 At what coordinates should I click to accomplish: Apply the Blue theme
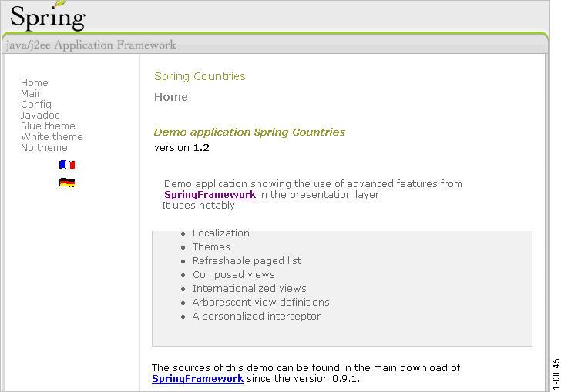tap(48, 126)
